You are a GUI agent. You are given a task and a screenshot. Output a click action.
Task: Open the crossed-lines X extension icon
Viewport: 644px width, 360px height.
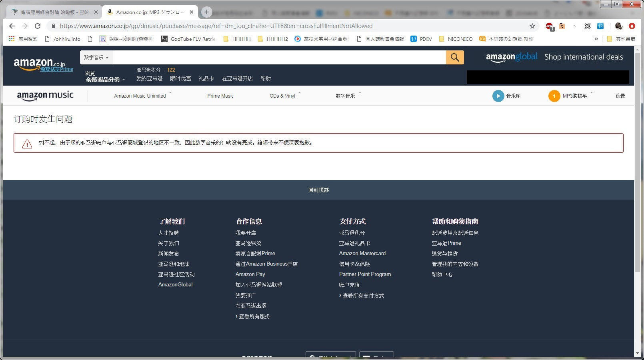click(x=588, y=26)
